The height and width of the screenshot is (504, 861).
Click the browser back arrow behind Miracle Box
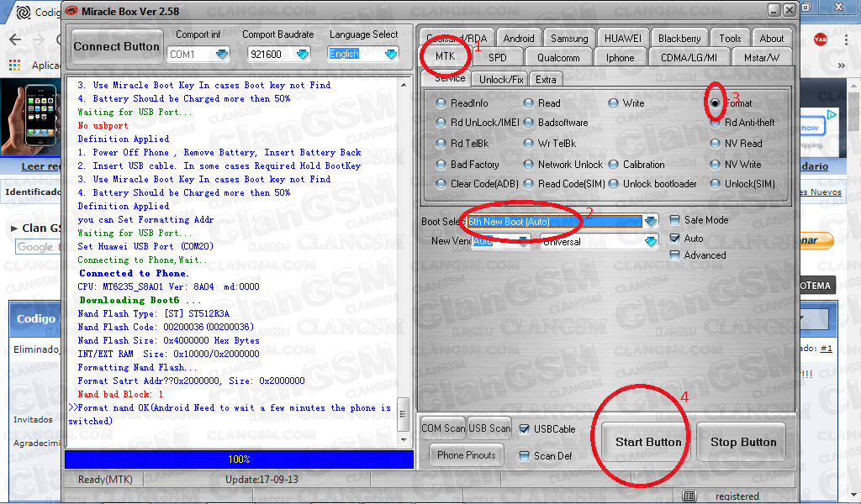15,39
